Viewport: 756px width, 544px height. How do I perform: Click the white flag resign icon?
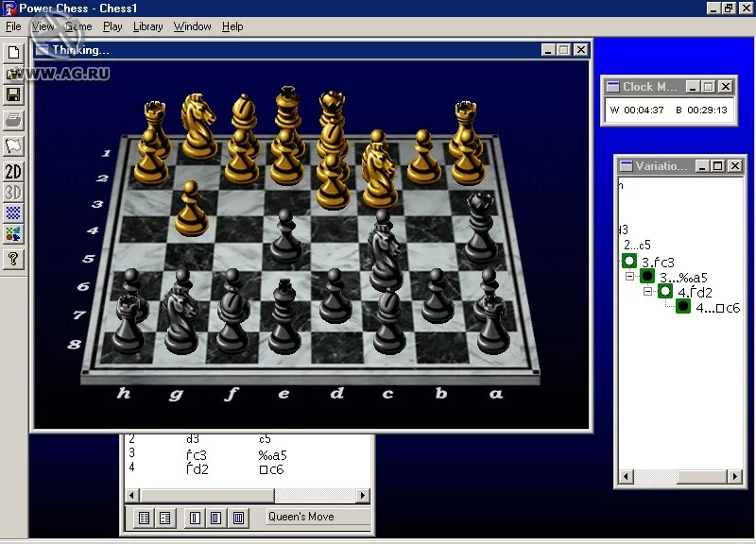13,145
